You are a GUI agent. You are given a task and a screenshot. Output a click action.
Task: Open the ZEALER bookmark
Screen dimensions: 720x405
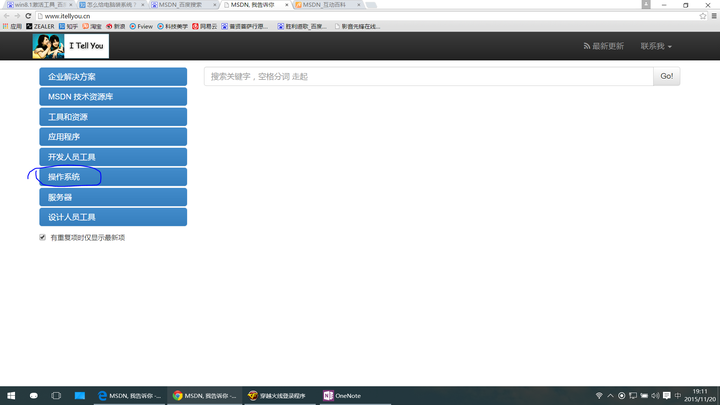(40, 26)
